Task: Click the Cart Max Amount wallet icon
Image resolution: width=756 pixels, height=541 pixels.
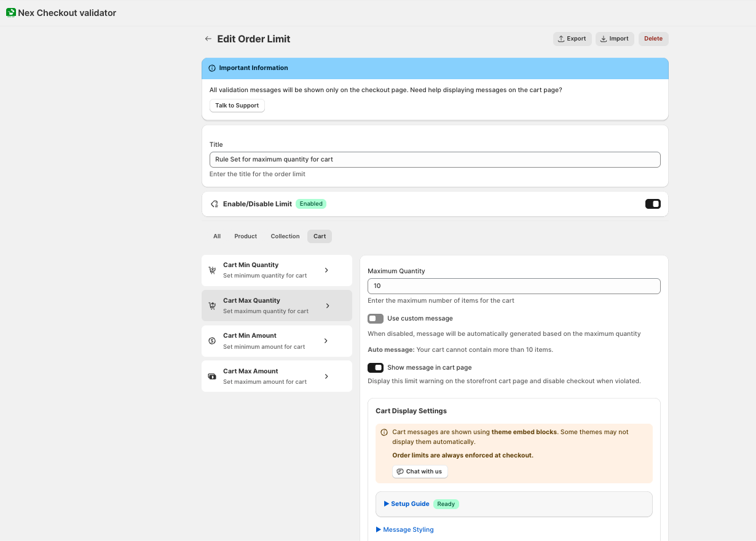Action: tap(212, 376)
